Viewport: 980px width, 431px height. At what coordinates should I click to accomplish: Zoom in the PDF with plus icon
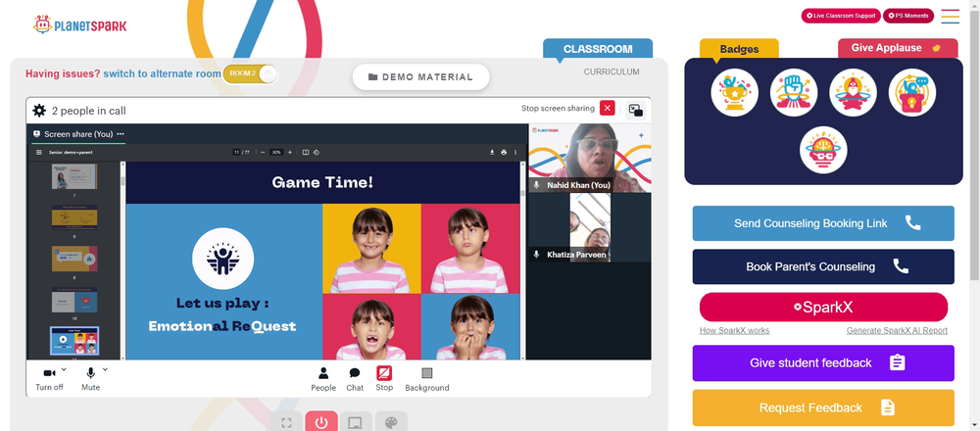(289, 152)
